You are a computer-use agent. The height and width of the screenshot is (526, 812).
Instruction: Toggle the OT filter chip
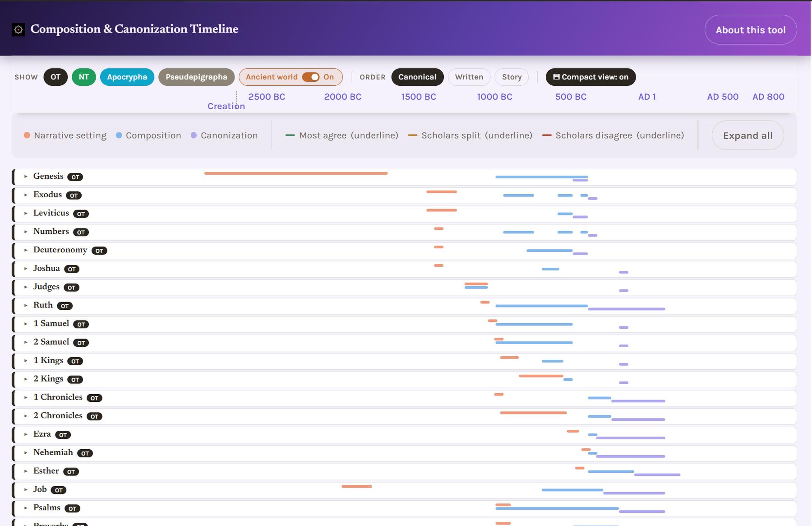pos(55,77)
